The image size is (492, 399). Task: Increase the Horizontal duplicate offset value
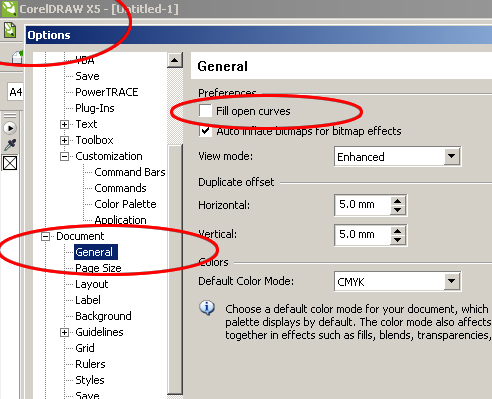tap(397, 201)
